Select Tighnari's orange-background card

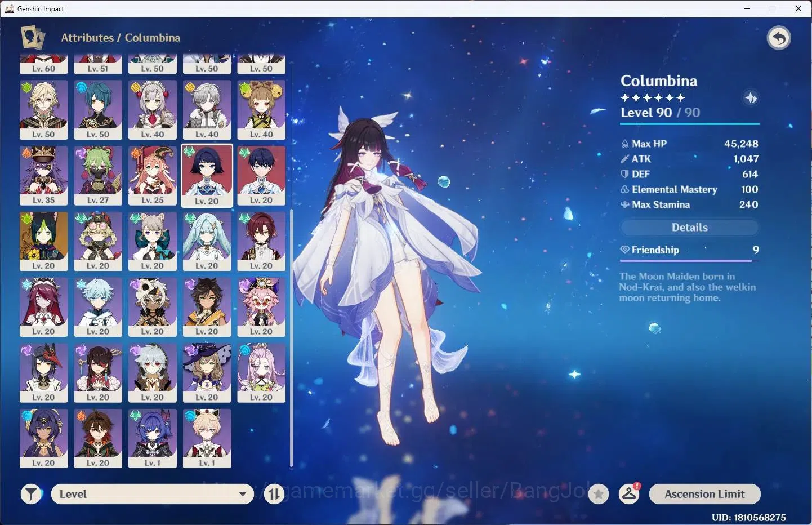[x=44, y=242]
